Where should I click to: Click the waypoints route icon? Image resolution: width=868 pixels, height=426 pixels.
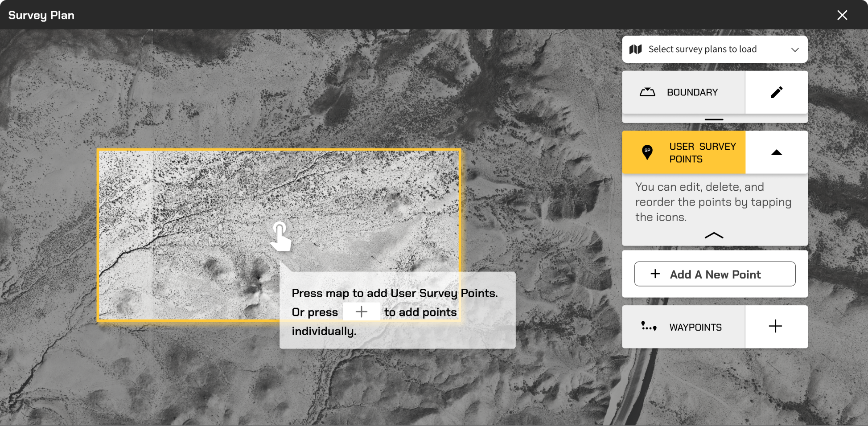pyautogui.click(x=649, y=327)
